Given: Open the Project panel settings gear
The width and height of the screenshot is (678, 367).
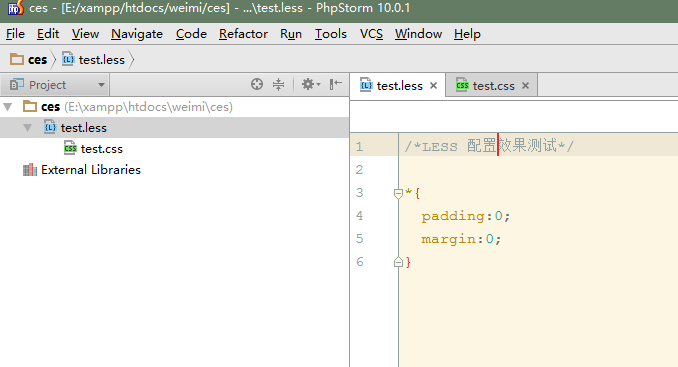Looking at the screenshot, I should [x=310, y=84].
